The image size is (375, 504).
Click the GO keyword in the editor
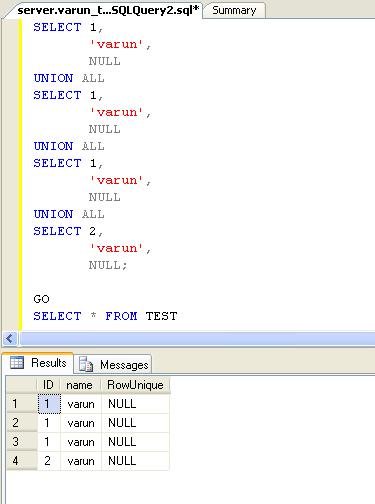tap(41, 299)
